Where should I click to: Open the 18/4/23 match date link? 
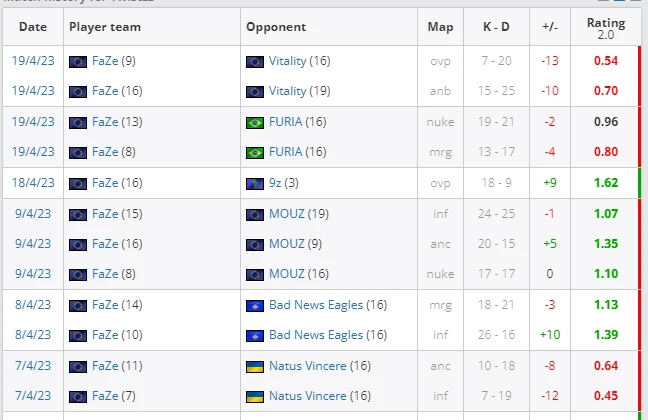coord(33,183)
